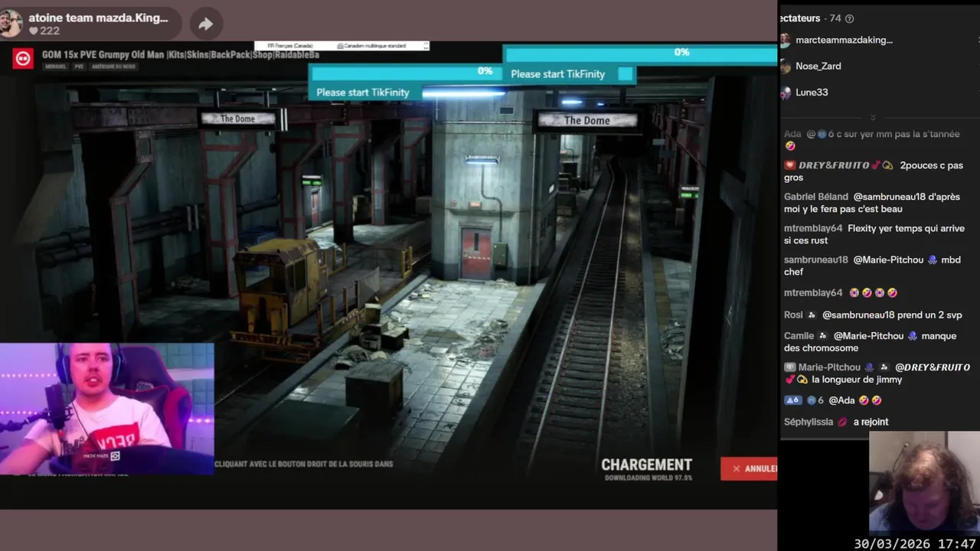Viewport: 980px width, 551px height.
Task: Click the '@sambruneau18 prend un 2 svp' message
Action: pos(892,315)
